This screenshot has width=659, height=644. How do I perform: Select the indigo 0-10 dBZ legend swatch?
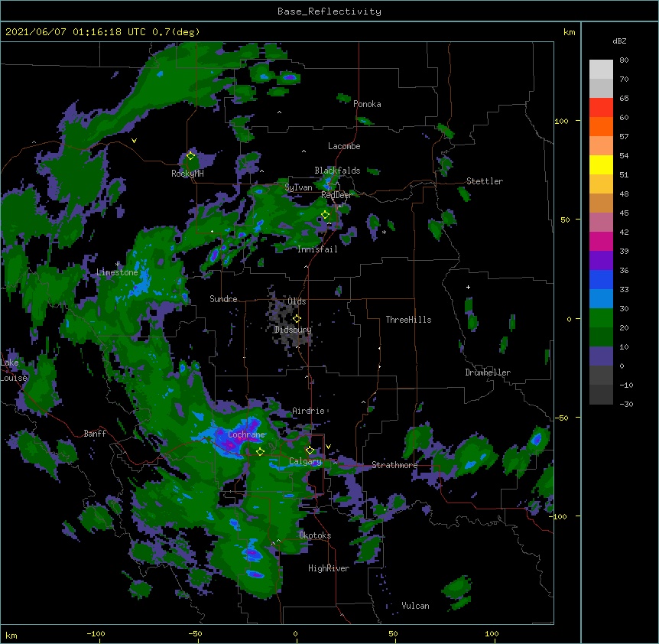(601, 356)
